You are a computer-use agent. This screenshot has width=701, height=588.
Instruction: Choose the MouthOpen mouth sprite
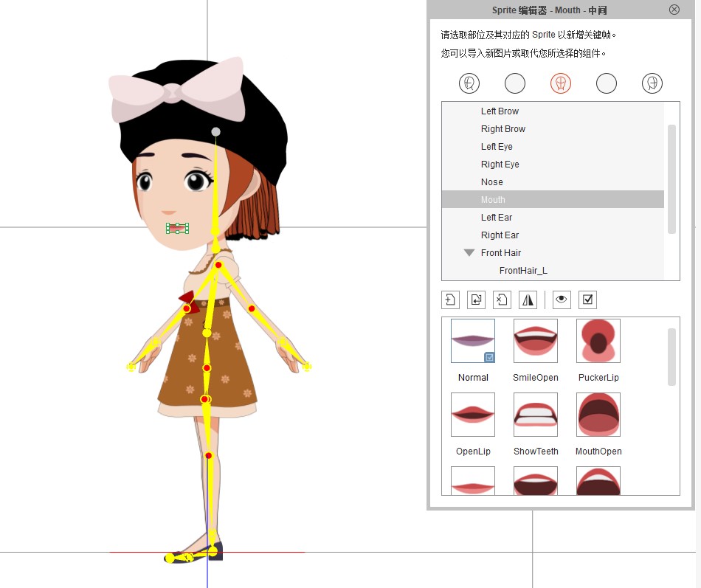pyautogui.click(x=598, y=415)
